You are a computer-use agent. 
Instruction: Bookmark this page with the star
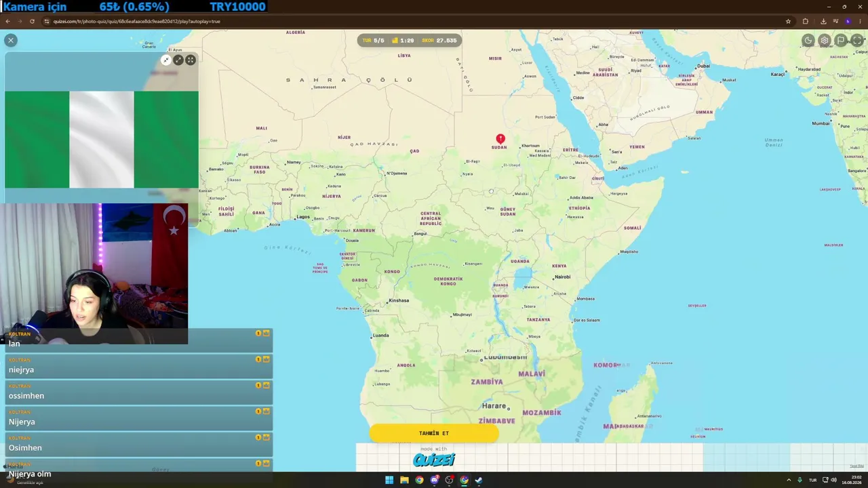tap(788, 21)
